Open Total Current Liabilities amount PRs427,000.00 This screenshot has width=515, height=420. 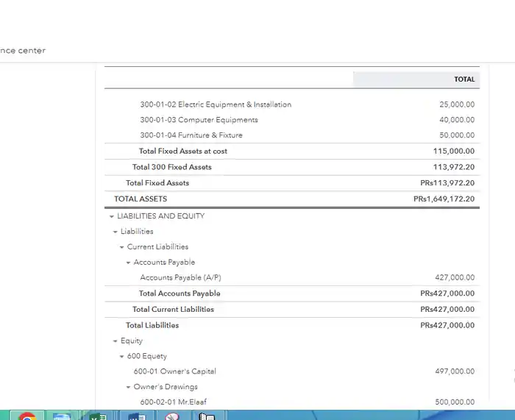coord(447,310)
